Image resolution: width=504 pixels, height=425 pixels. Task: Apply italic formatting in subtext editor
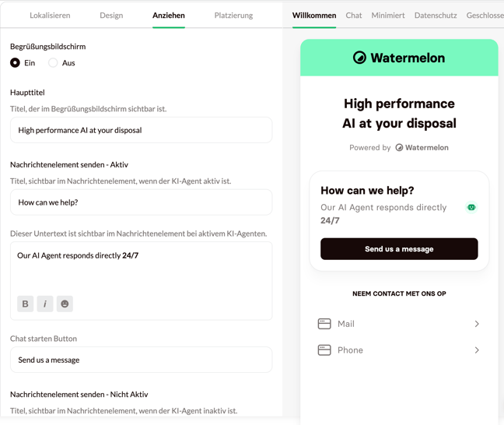coord(45,304)
